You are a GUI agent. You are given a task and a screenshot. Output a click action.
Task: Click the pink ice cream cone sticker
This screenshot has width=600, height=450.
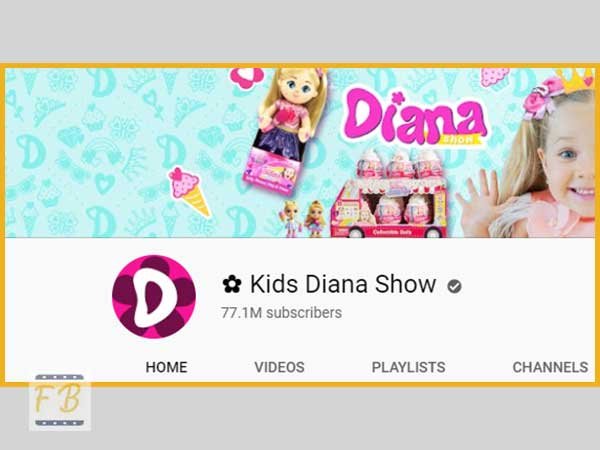click(x=189, y=192)
